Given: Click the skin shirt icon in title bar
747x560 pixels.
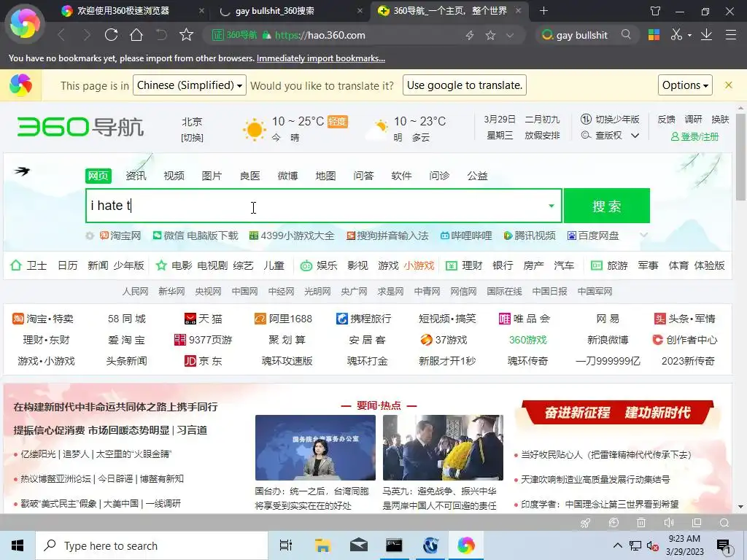Looking at the screenshot, I should 656,10.
